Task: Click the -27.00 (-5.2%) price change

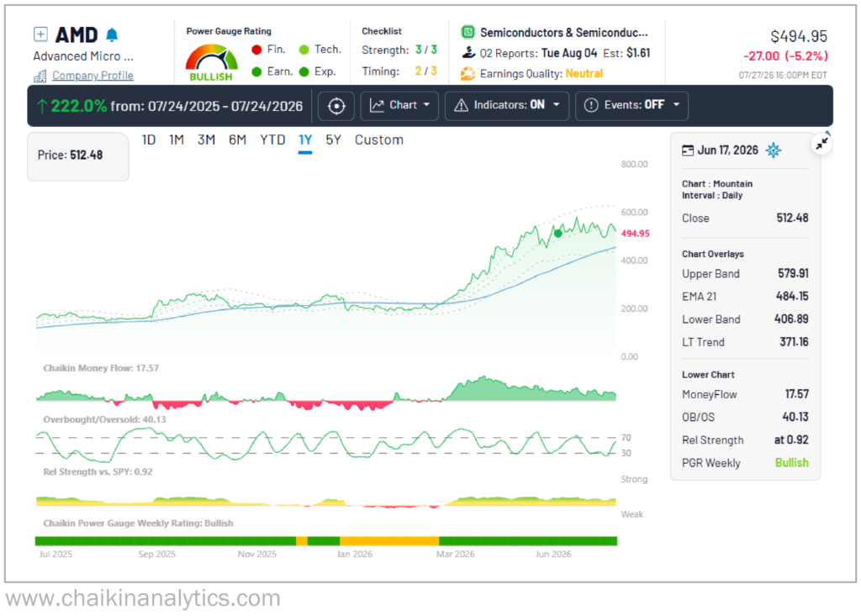Action: coord(786,56)
